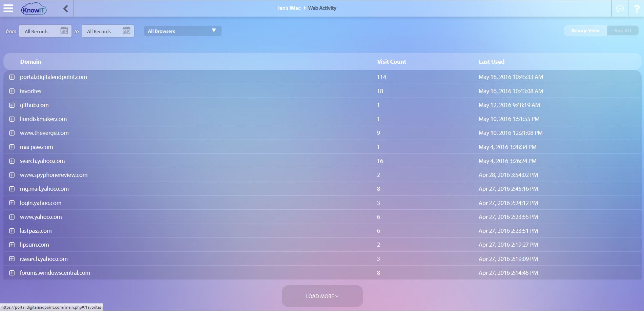
Task: Select domain macpaw.com
Action: tap(37, 147)
